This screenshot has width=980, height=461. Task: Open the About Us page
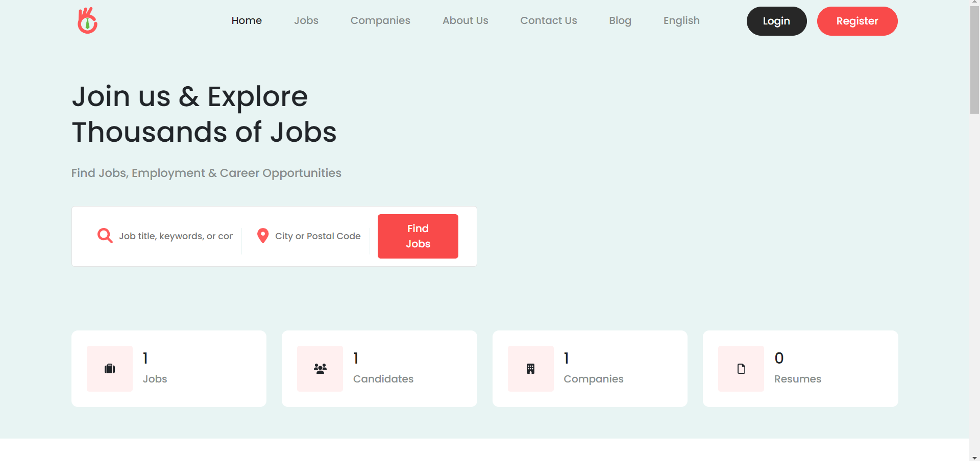tap(465, 21)
